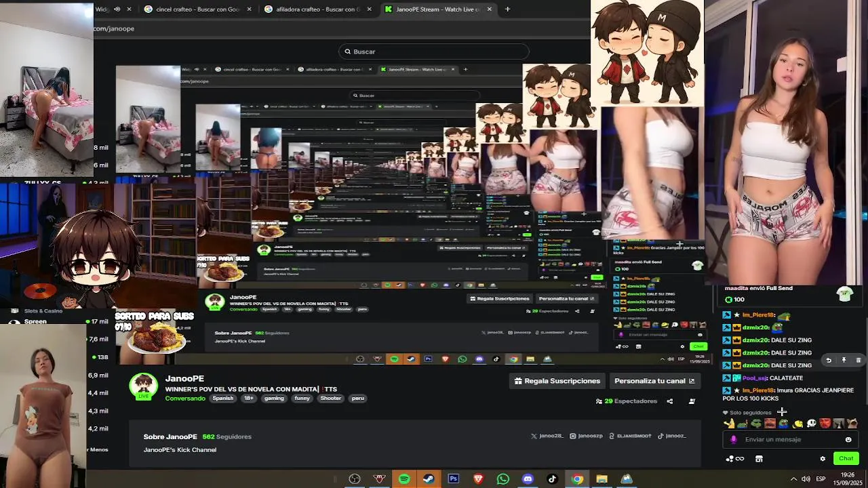Click sidebar 'r Menos' show less

click(x=98, y=449)
